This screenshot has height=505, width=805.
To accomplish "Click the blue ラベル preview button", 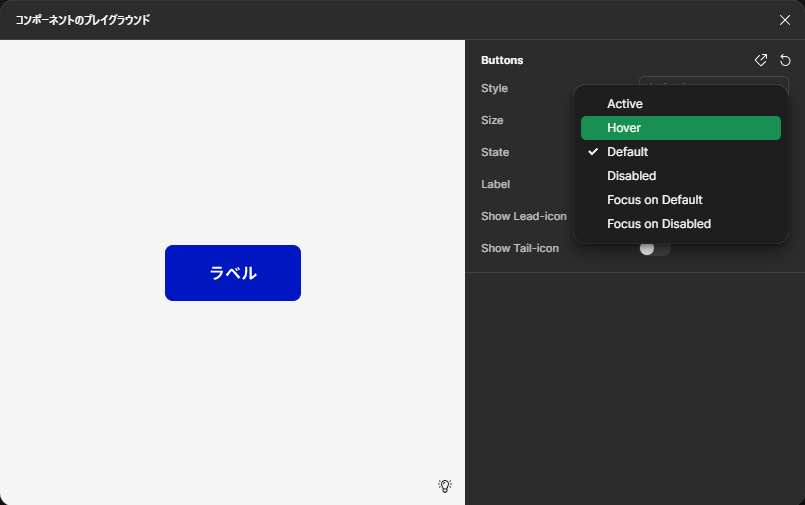I will tap(233, 273).
